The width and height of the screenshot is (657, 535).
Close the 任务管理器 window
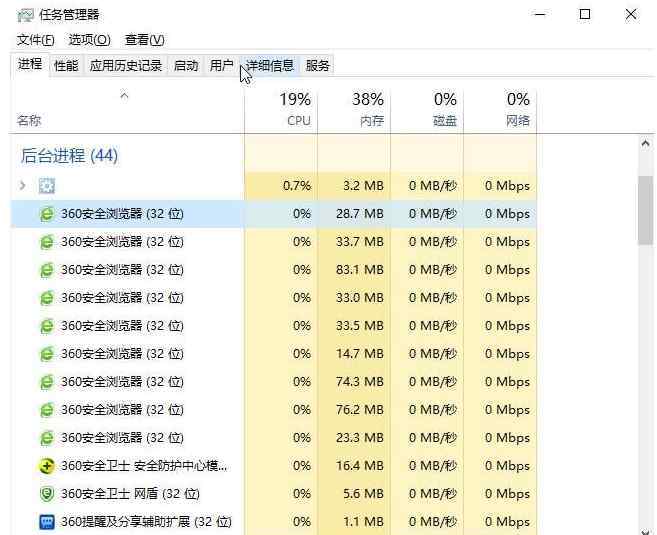coord(631,15)
